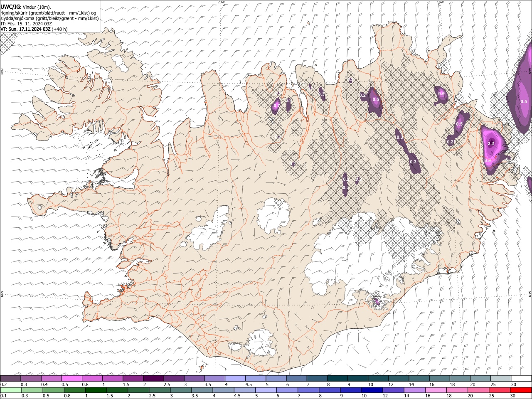Click the pale grey 25 legend swatch

point(500,378)
